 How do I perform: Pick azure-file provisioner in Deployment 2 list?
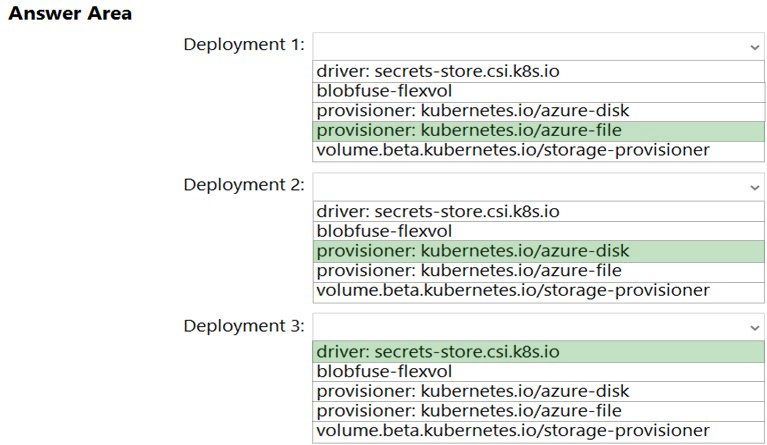tap(469, 271)
